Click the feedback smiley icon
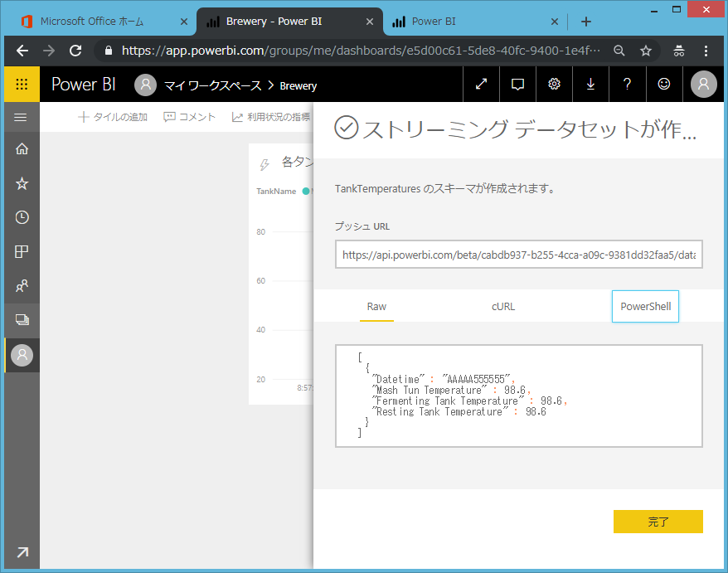728x573 pixels. pyautogui.click(x=663, y=85)
